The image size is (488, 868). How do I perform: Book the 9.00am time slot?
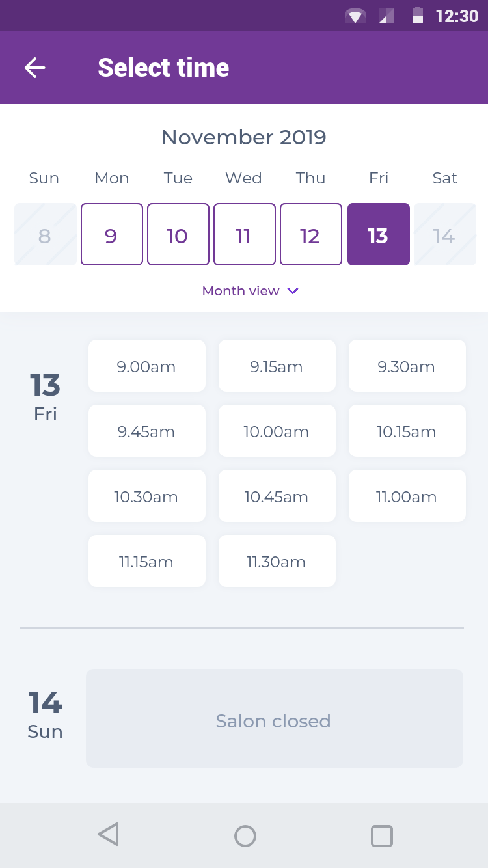[x=147, y=366]
